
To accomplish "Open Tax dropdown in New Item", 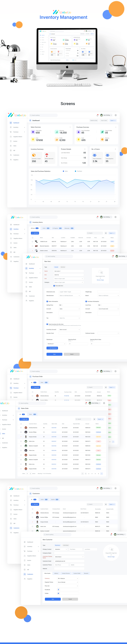I will (70, 318).
